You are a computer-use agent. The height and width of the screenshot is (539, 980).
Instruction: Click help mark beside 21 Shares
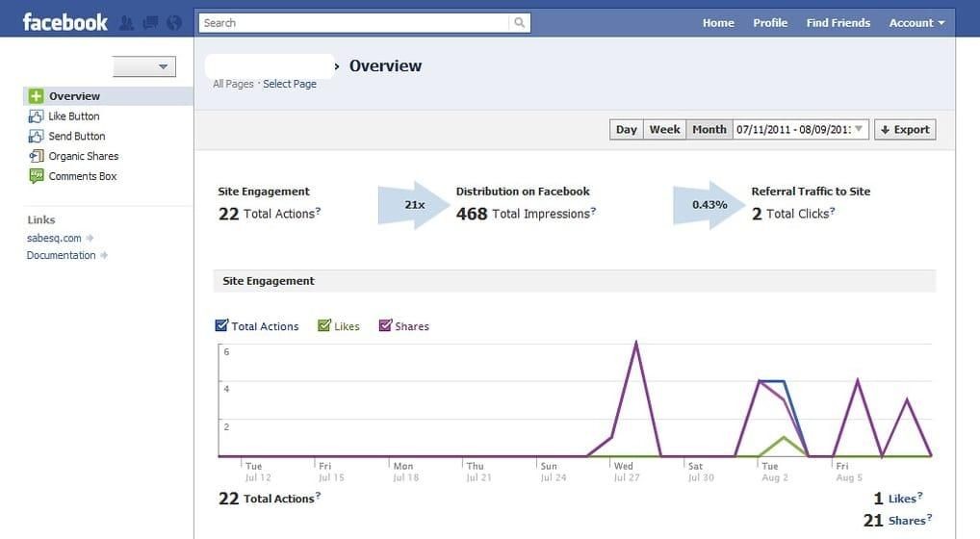(929, 518)
